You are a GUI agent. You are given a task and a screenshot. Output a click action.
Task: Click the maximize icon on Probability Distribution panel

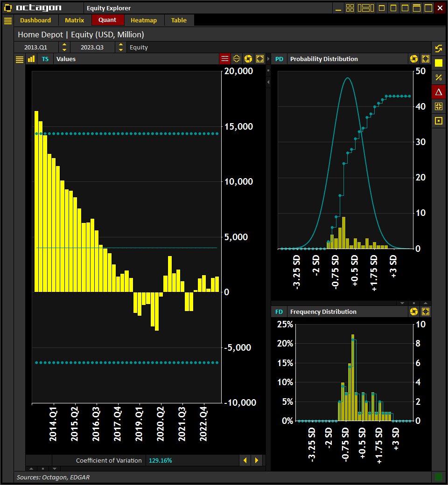425,59
